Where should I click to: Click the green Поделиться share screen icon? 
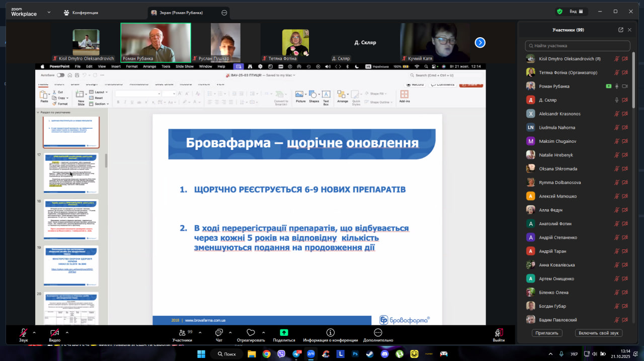pos(284,333)
